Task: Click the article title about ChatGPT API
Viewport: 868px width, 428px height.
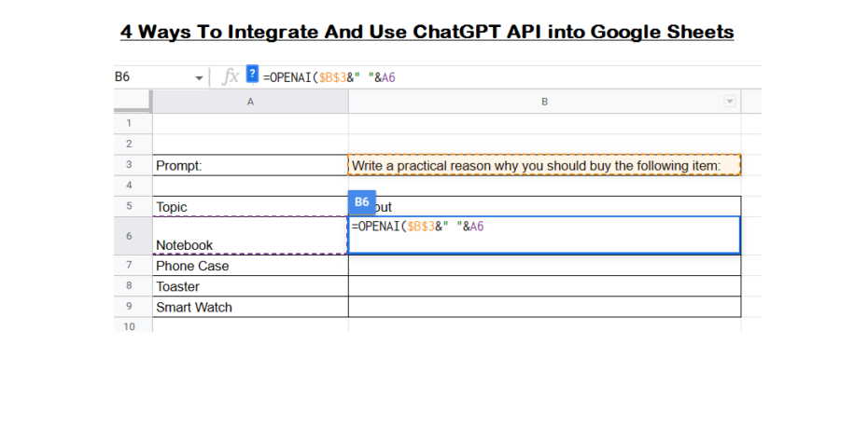Action: [x=427, y=32]
